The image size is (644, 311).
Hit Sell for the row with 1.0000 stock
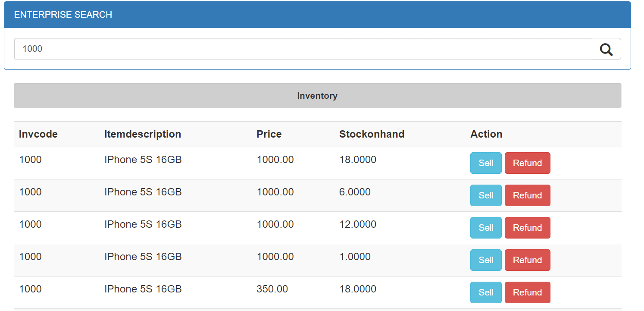485,260
